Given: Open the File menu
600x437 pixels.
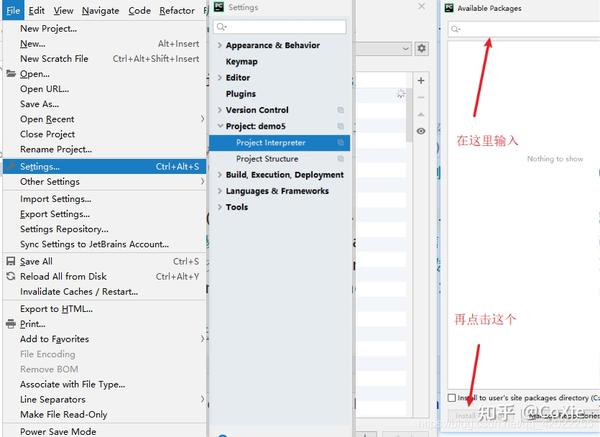Looking at the screenshot, I should (13, 10).
